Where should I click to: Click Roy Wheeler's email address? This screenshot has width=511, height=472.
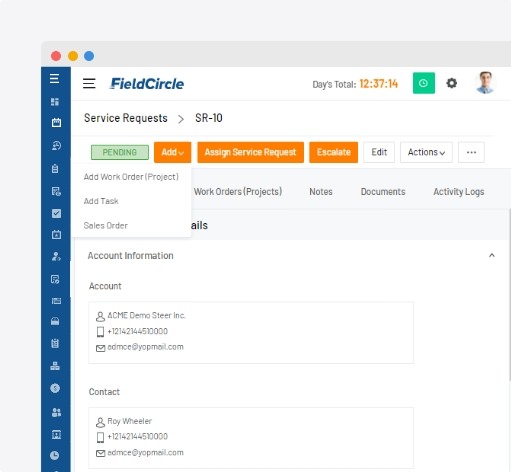(145, 453)
